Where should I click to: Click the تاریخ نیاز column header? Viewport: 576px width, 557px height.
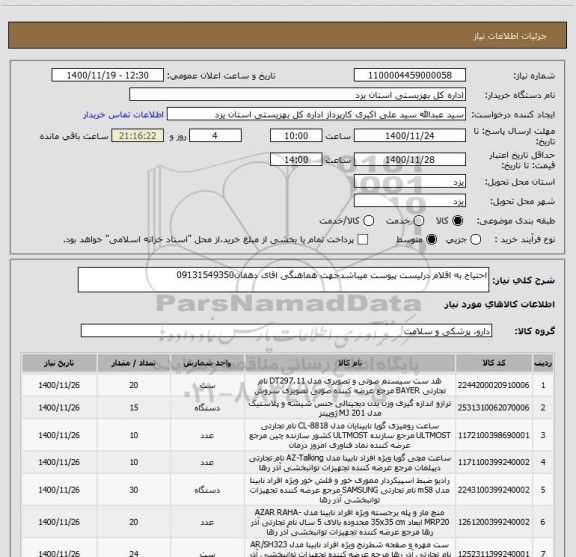(59, 363)
